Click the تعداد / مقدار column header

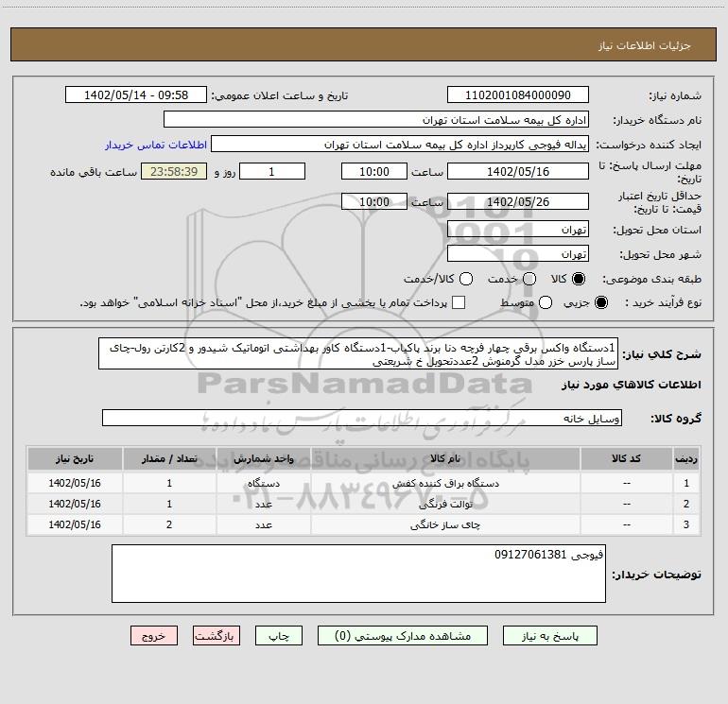[x=169, y=459]
